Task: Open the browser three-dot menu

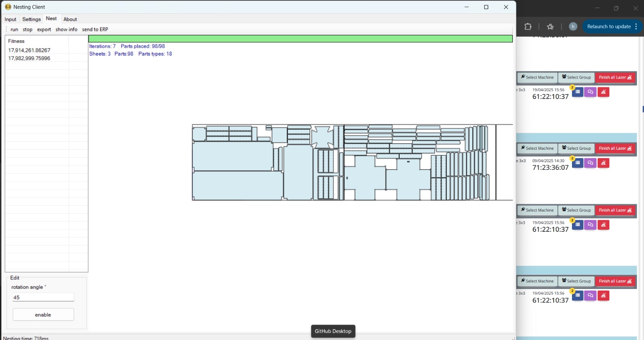Action: [636, 27]
